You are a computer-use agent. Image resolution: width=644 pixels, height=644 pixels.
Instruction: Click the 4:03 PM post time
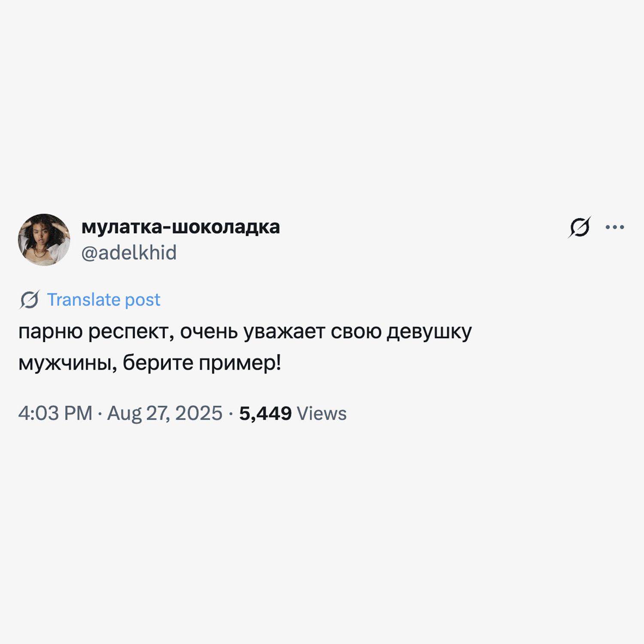coord(55,413)
